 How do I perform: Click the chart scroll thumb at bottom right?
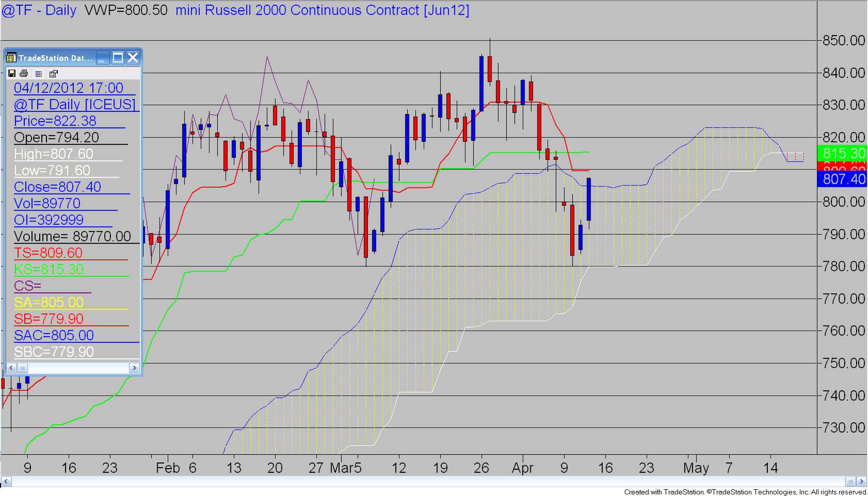tap(850, 482)
